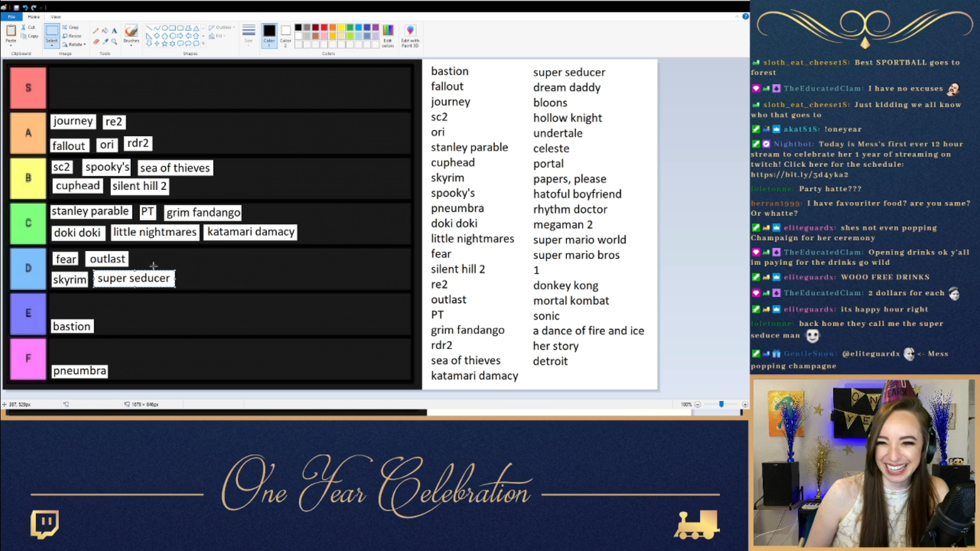Click 'katamari damacy' in C tier
980x551 pixels.
[x=251, y=232]
